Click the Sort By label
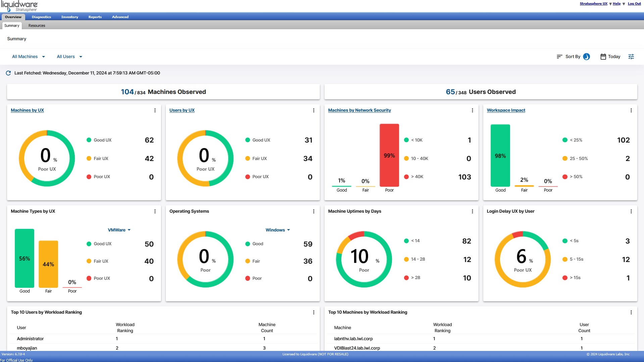The height and width of the screenshot is (362, 644). (573, 57)
